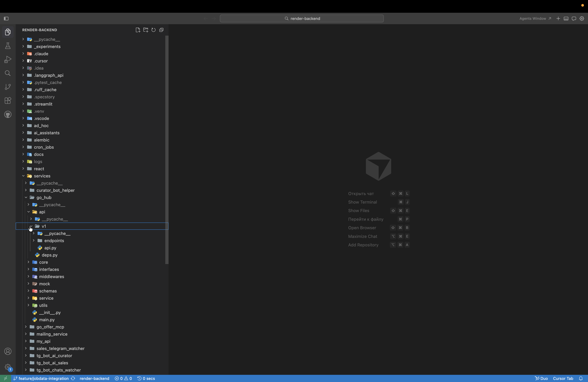Image resolution: width=588 pixels, height=382 pixels.
Task: Collapse all folders in explorer
Action: click(x=161, y=30)
